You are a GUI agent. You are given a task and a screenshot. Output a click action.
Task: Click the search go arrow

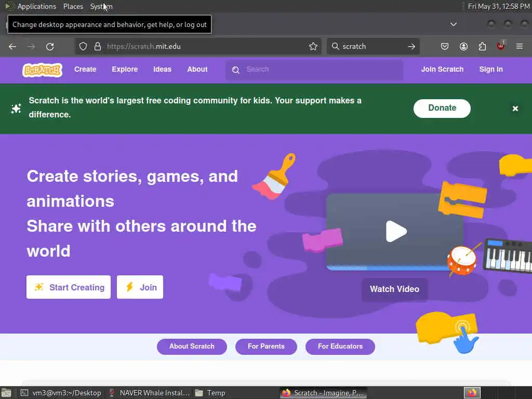(x=411, y=46)
